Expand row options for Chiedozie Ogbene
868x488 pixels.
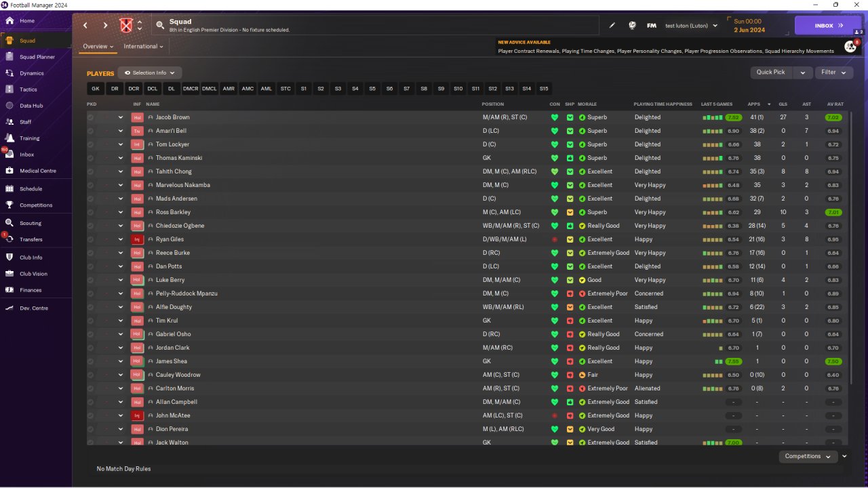(121, 226)
